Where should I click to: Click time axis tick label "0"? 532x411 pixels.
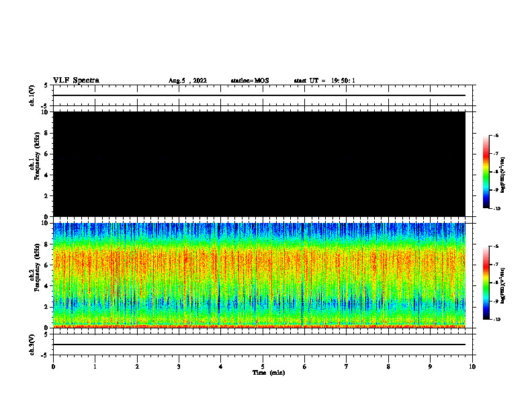tap(53, 367)
